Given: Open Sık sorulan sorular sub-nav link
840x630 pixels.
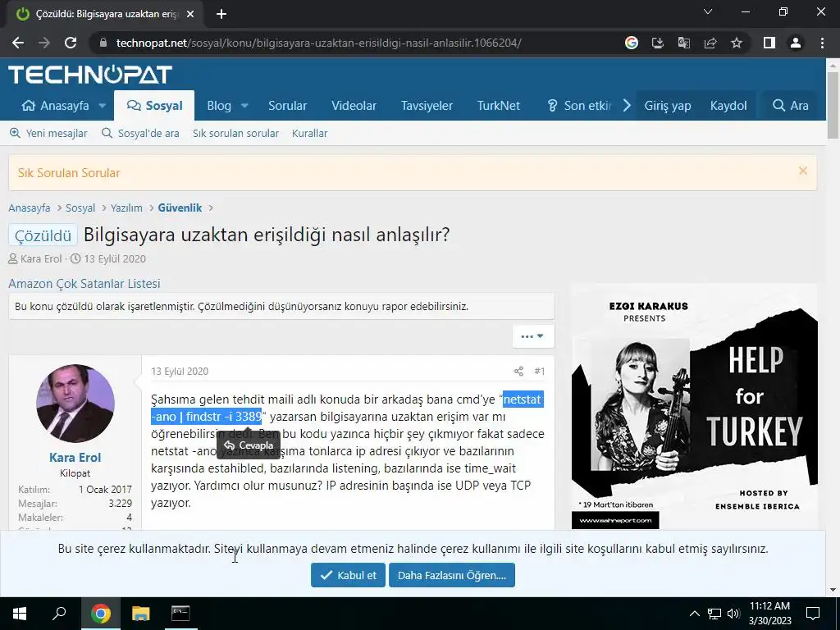Looking at the screenshot, I should (235, 134).
